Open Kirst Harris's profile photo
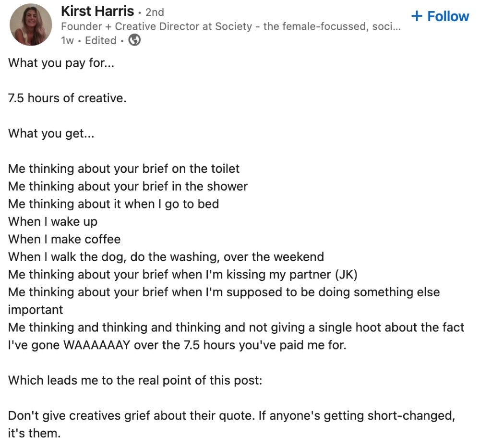 [31, 25]
